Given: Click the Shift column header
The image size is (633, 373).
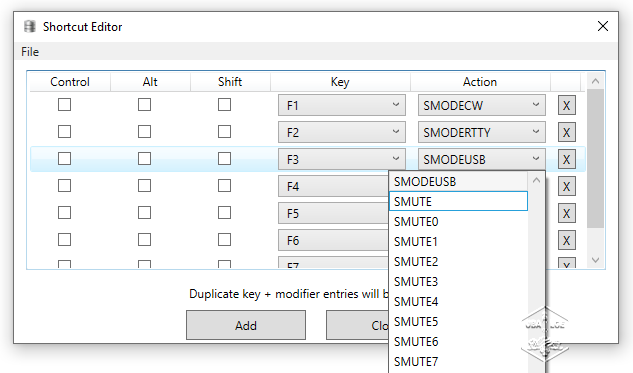Looking at the screenshot, I should tap(230, 82).
